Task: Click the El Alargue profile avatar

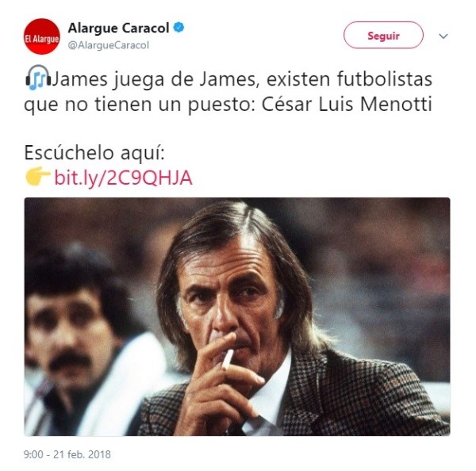Action: [42, 36]
